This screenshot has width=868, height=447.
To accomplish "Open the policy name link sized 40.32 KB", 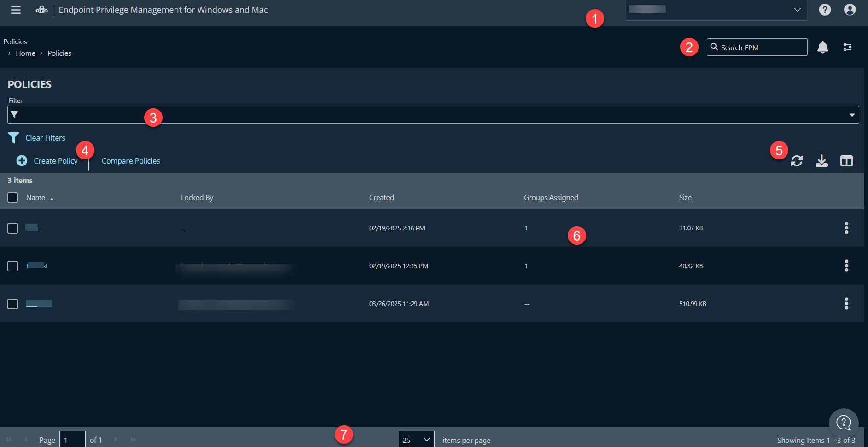I will [x=37, y=265].
